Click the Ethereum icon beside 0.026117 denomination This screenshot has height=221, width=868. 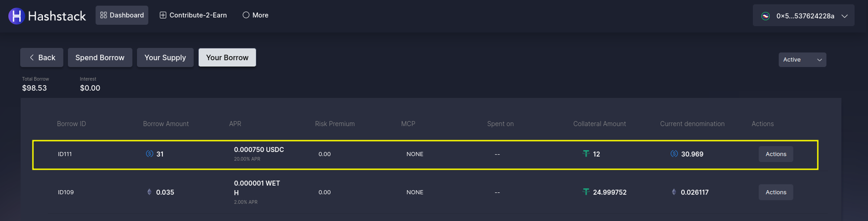pyautogui.click(x=674, y=192)
